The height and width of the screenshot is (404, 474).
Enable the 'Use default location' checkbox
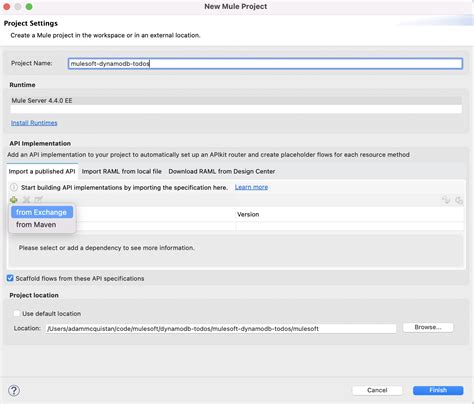[16, 313]
